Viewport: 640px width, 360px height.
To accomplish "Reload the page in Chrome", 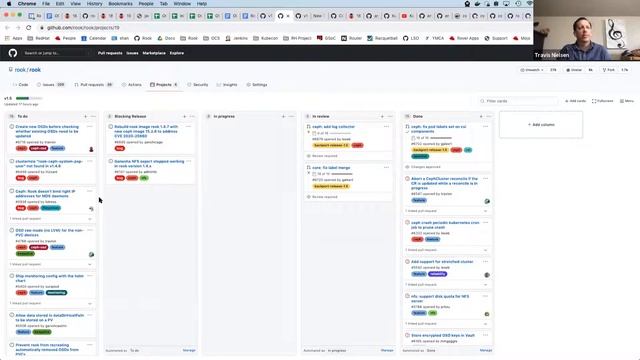I will point(29,27).
